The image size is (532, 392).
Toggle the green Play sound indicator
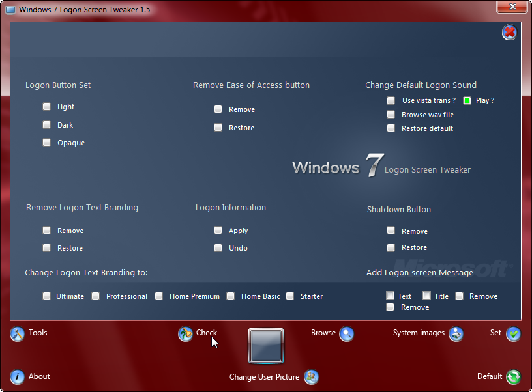467,100
